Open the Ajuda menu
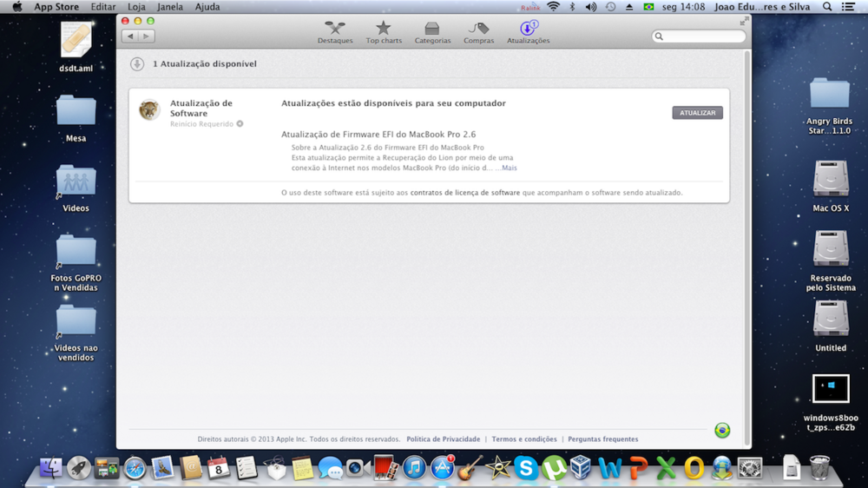The height and width of the screenshot is (488, 868). click(x=207, y=7)
